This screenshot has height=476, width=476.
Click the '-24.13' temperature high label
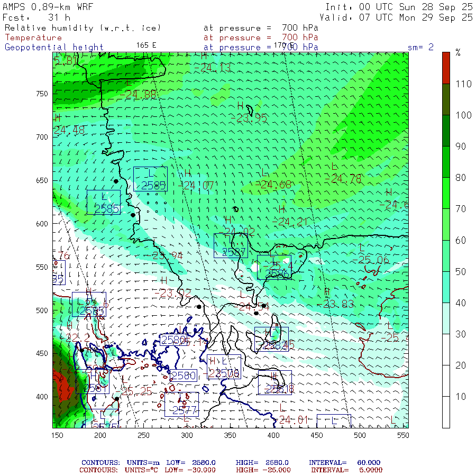click(213, 68)
